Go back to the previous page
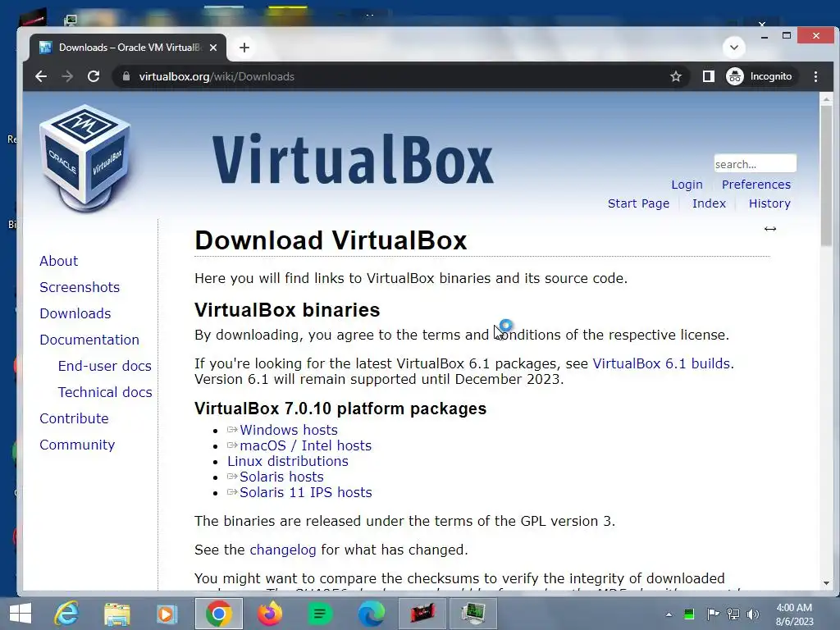840x630 pixels. (x=41, y=76)
